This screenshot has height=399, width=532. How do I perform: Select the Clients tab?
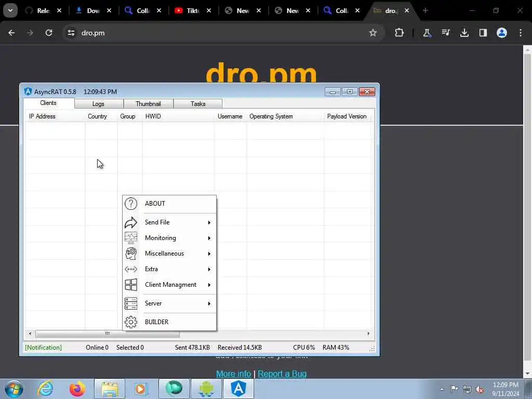(48, 103)
